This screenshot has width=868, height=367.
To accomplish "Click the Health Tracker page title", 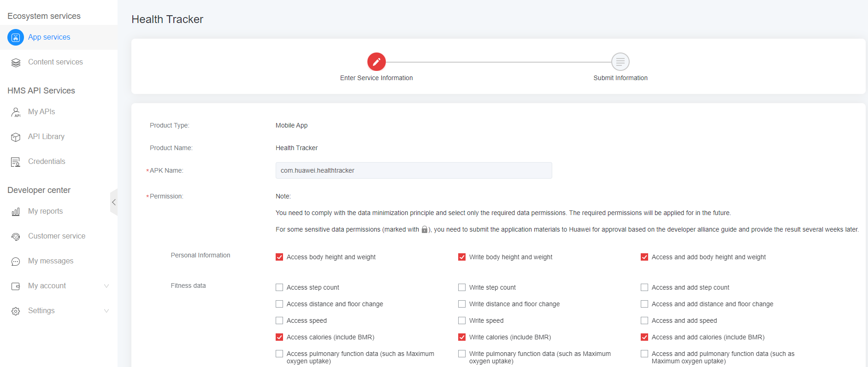I will pyautogui.click(x=167, y=19).
